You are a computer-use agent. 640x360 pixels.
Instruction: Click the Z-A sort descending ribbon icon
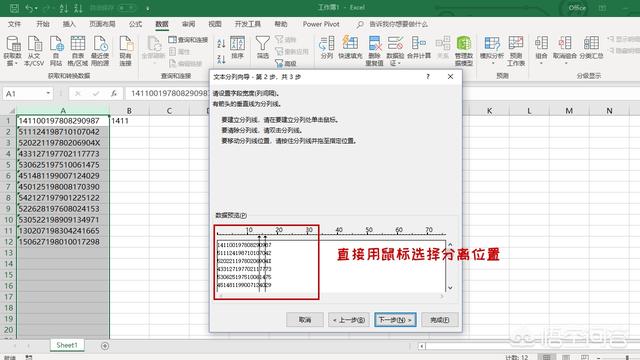point(221,59)
